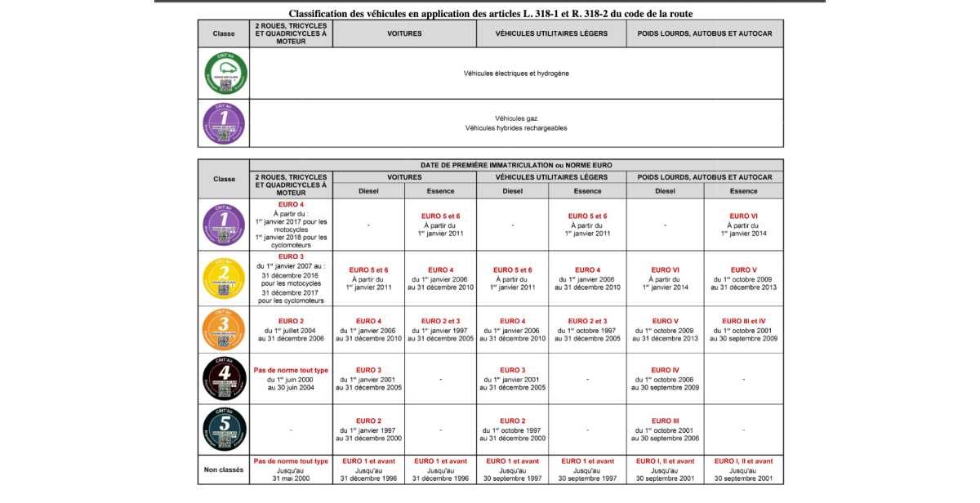Click the 'Classification des véhicules' title text
This screenshot has width=980, height=503.
[x=490, y=14]
